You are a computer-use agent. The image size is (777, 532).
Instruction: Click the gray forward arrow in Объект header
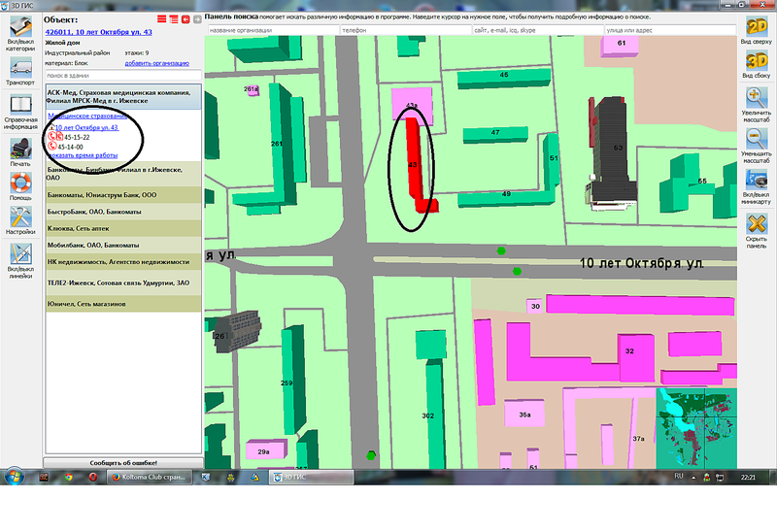pos(197,19)
